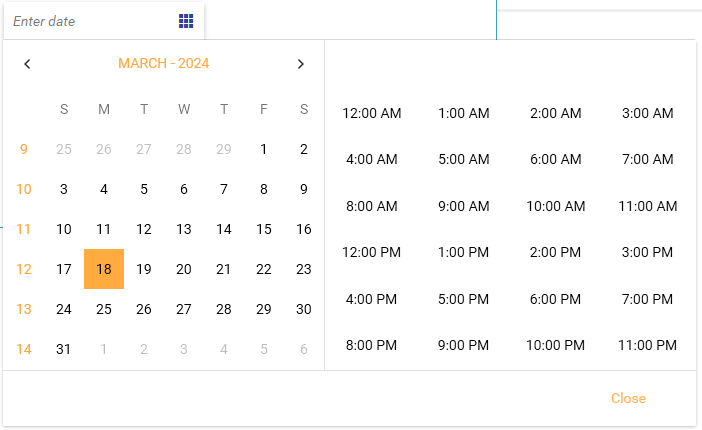
Task: Open the MARCH - 2024 month selector
Action: click(164, 64)
